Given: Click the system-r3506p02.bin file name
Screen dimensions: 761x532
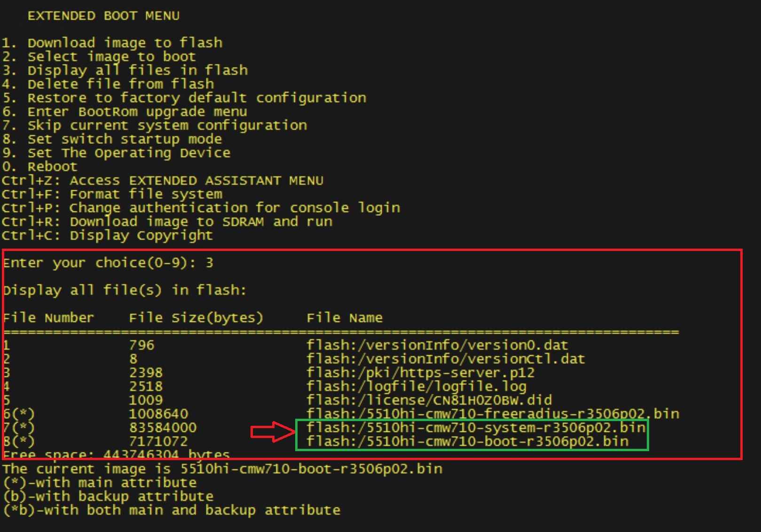Looking at the screenshot, I should pos(476,428).
